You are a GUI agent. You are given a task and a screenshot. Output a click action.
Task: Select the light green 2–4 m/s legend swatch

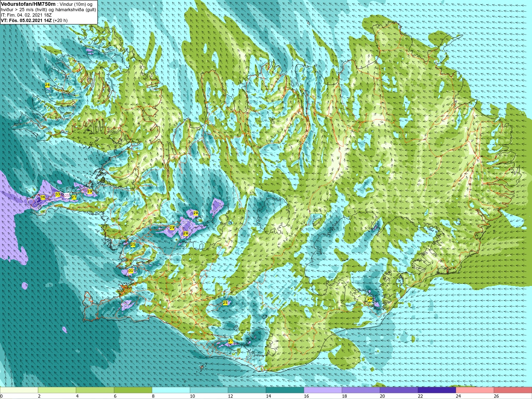(x=57, y=391)
